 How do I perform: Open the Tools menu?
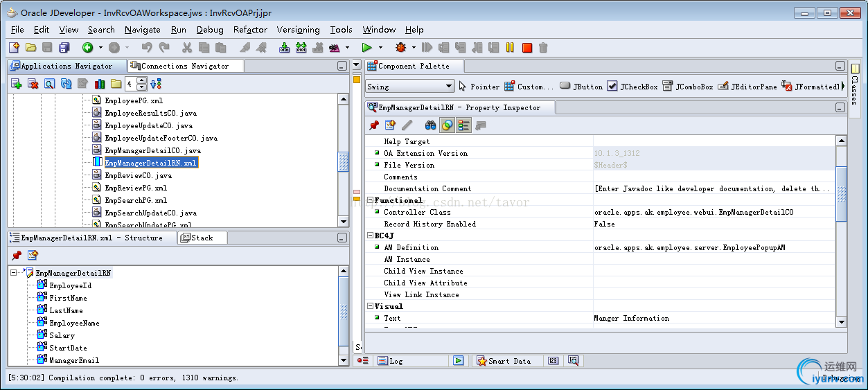click(x=341, y=30)
